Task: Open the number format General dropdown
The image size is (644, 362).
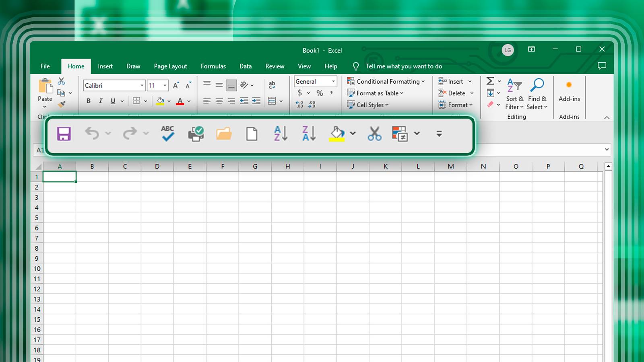Action: click(332, 81)
